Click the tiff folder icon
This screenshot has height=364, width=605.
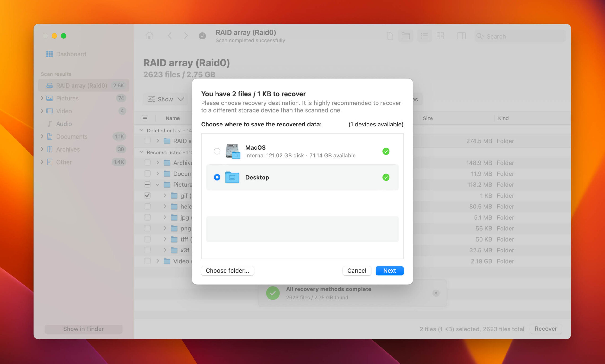pyautogui.click(x=174, y=239)
